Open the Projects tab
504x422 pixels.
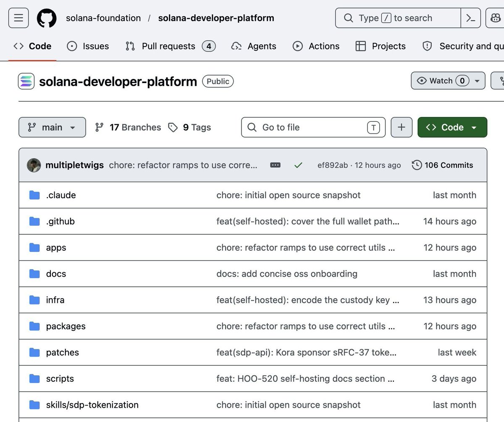pyautogui.click(x=381, y=46)
